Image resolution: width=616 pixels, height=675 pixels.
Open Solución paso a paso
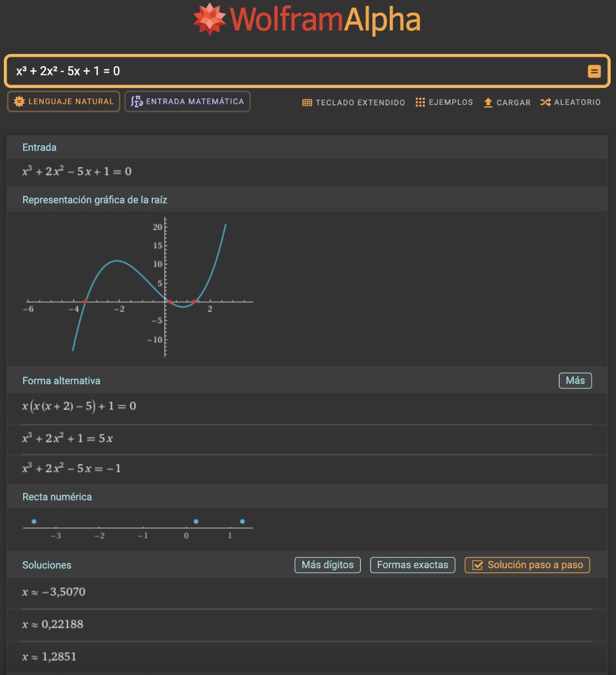pyautogui.click(x=527, y=565)
